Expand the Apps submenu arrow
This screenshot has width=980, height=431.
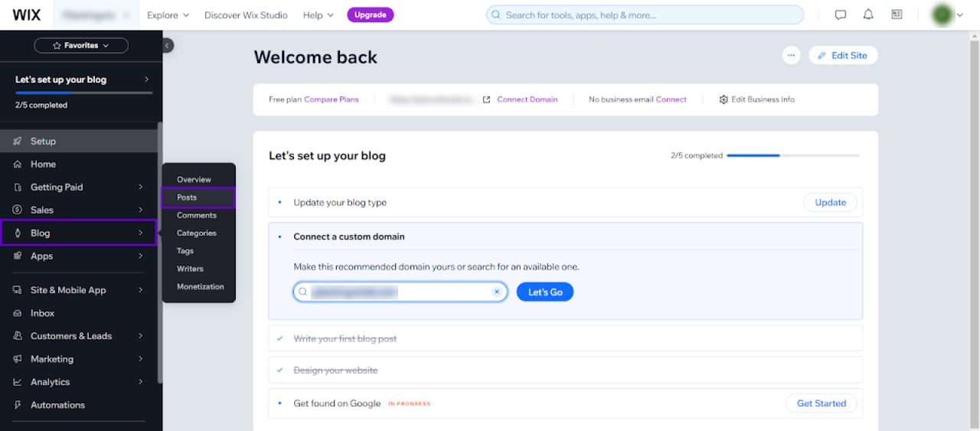tap(140, 256)
